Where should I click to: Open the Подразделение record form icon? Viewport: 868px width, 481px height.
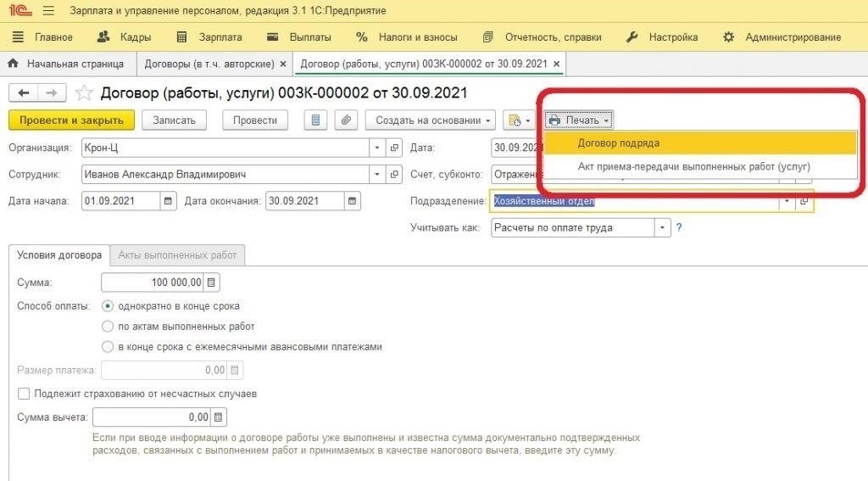[x=804, y=201]
